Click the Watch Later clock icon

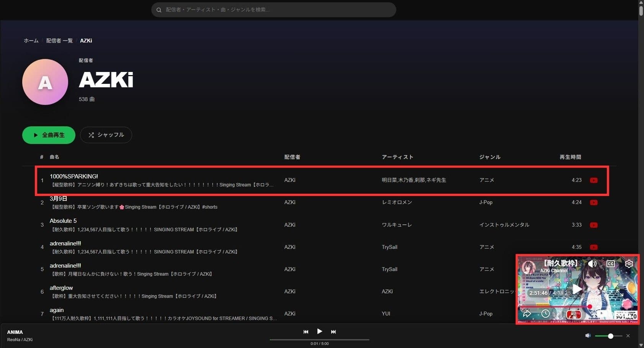point(545,314)
